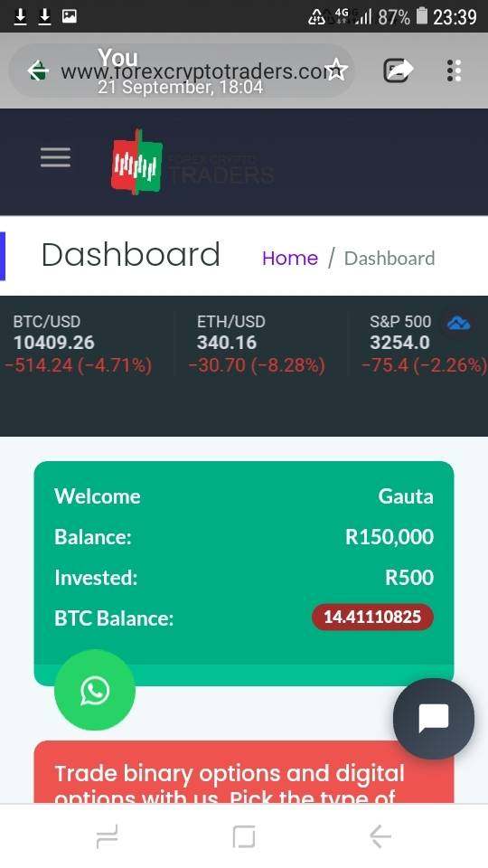Open the dark live chat bubble

click(x=434, y=719)
